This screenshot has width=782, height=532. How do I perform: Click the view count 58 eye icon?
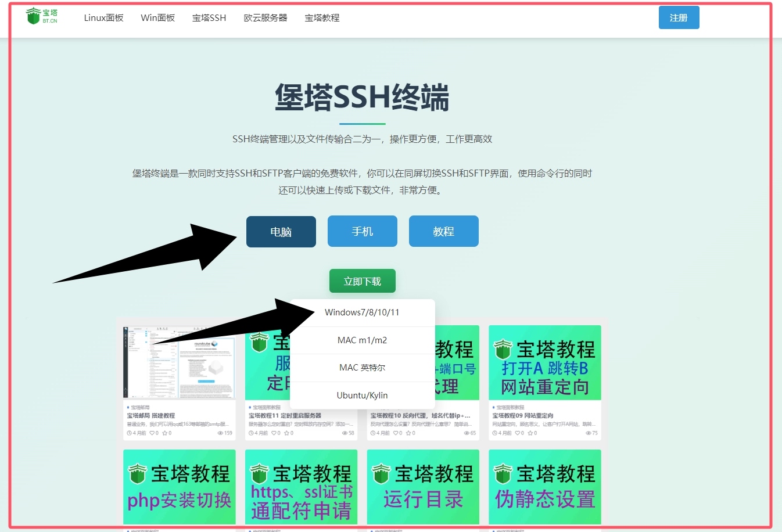[345, 433]
